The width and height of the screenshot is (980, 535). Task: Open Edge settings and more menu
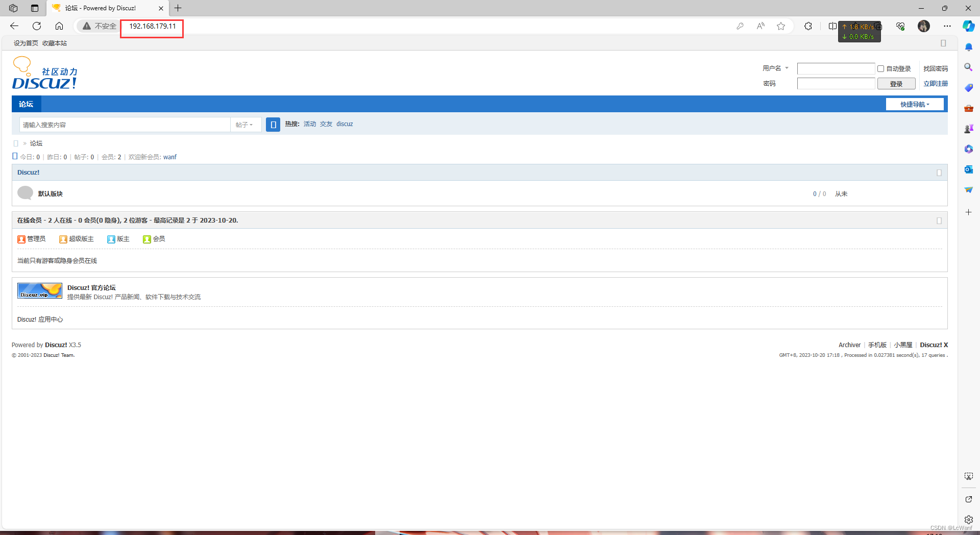947,26
